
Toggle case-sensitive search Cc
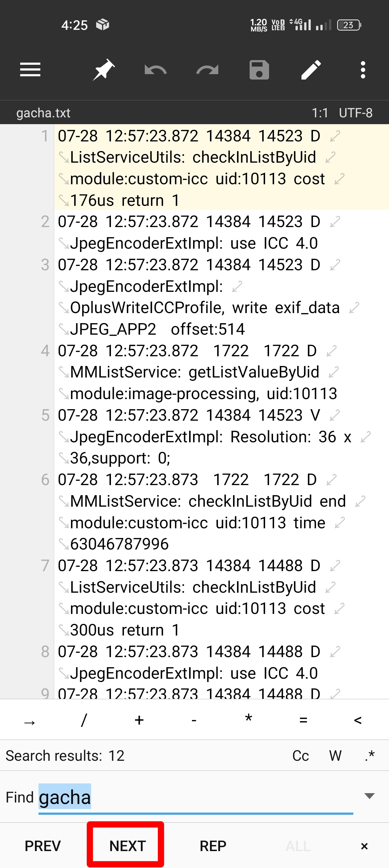301,756
